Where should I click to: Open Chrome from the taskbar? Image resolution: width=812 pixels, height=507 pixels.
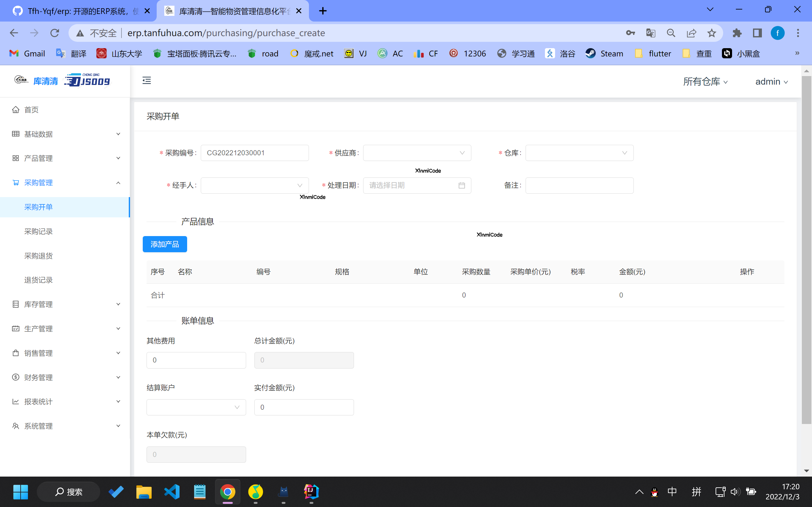227,491
